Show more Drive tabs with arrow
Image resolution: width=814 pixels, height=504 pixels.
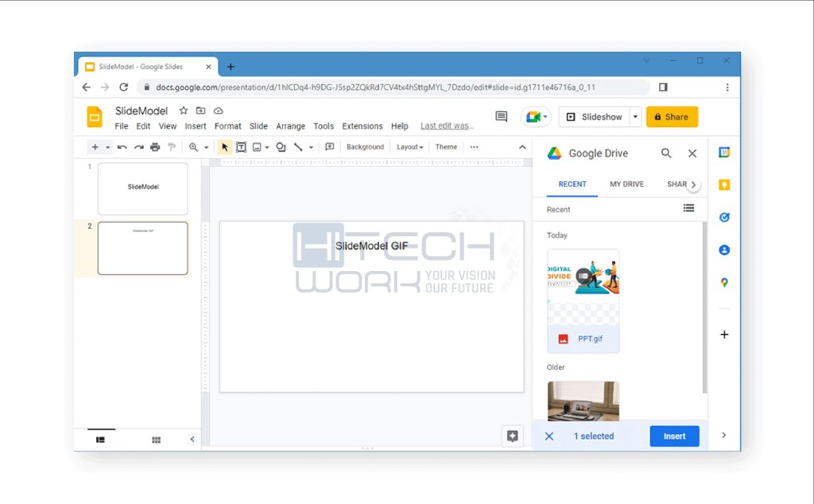(693, 184)
